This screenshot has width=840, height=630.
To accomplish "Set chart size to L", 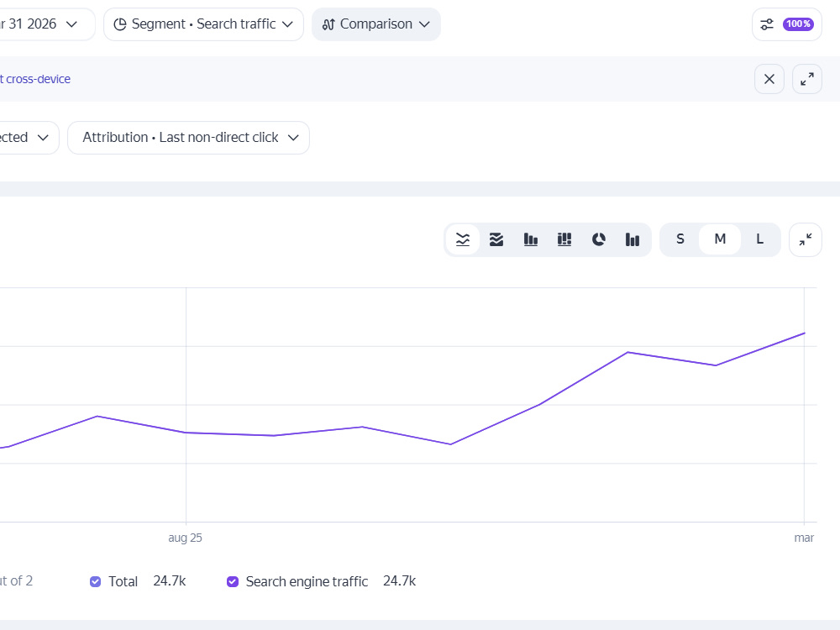I will click(759, 239).
